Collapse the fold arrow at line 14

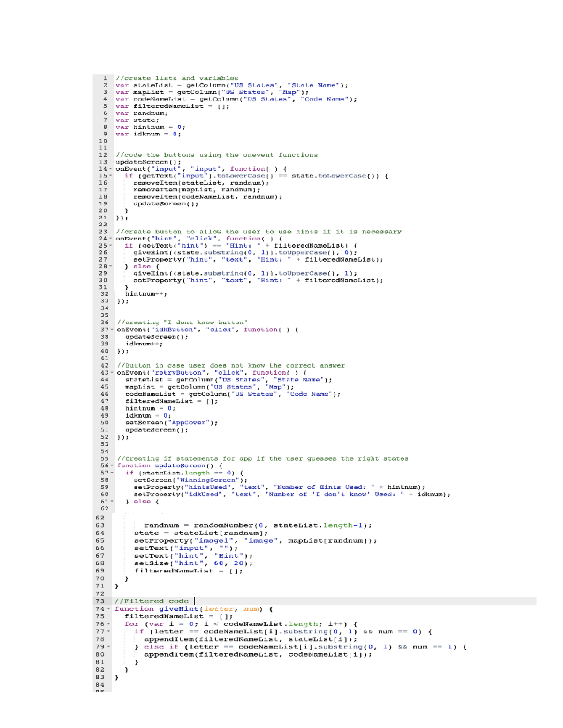(111, 169)
